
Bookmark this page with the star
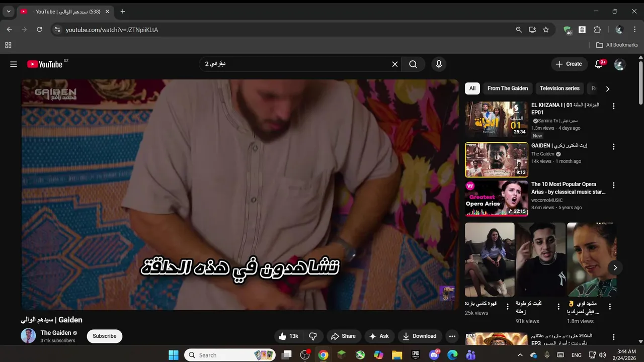coord(546,30)
